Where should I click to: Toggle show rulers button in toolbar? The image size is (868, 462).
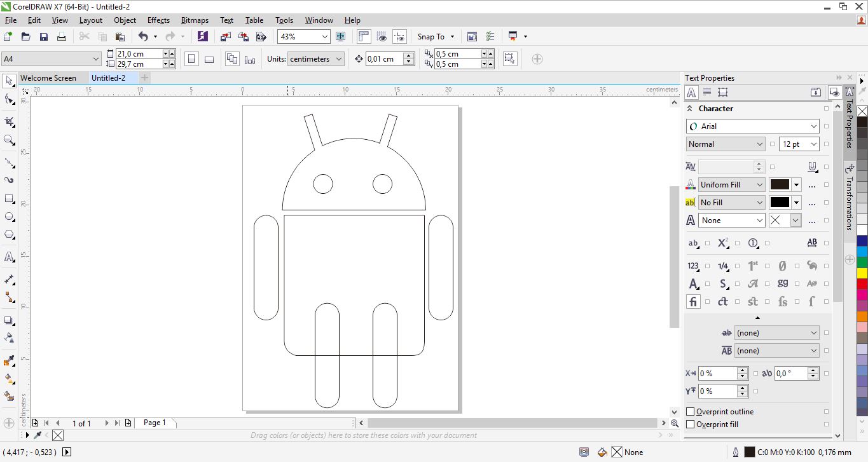tap(364, 37)
